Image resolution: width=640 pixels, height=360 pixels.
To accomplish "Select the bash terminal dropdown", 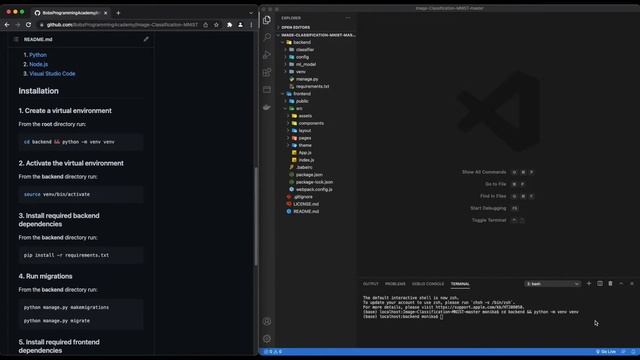I will [552, 284].
